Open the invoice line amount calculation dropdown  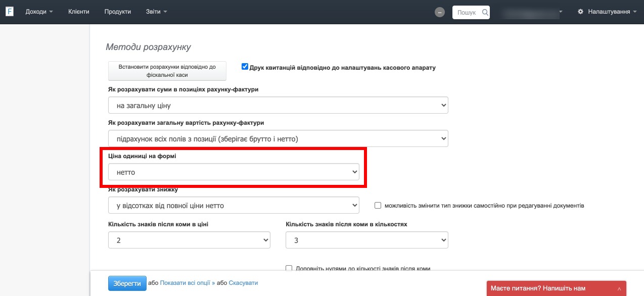pyautogui.click(x=278, y=106)
